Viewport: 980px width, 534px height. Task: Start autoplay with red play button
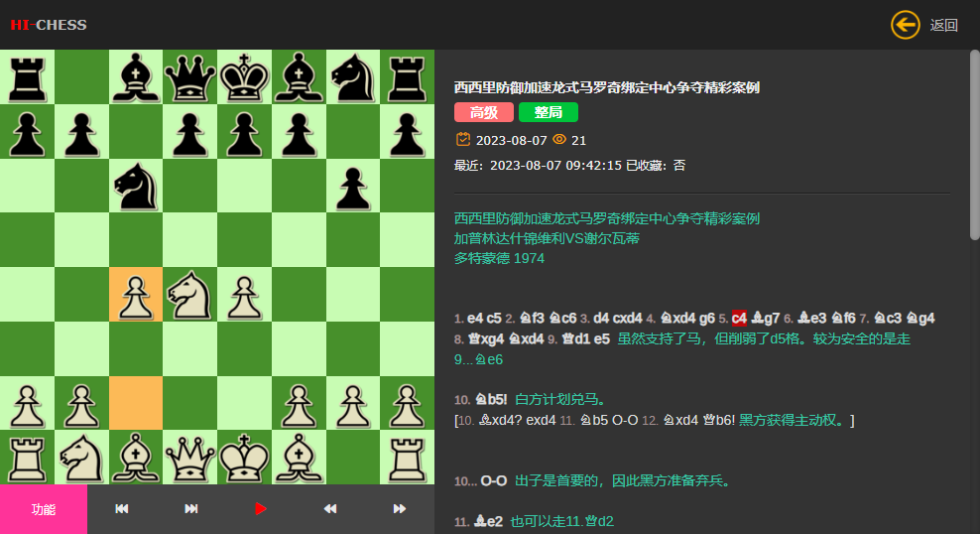click(261, 509)
